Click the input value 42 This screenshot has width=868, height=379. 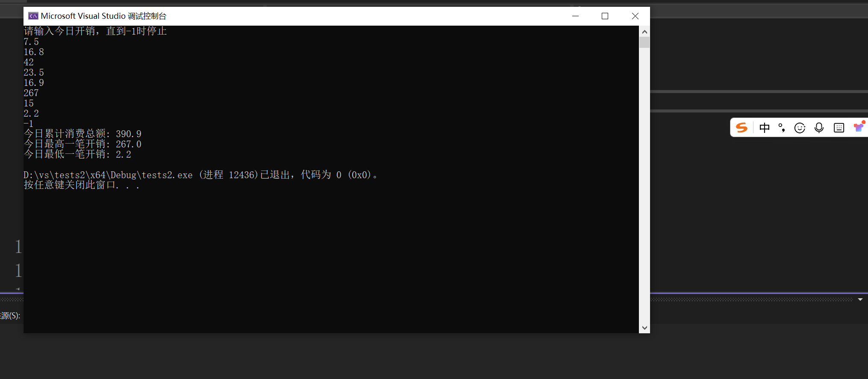click(x=29, y=62)
